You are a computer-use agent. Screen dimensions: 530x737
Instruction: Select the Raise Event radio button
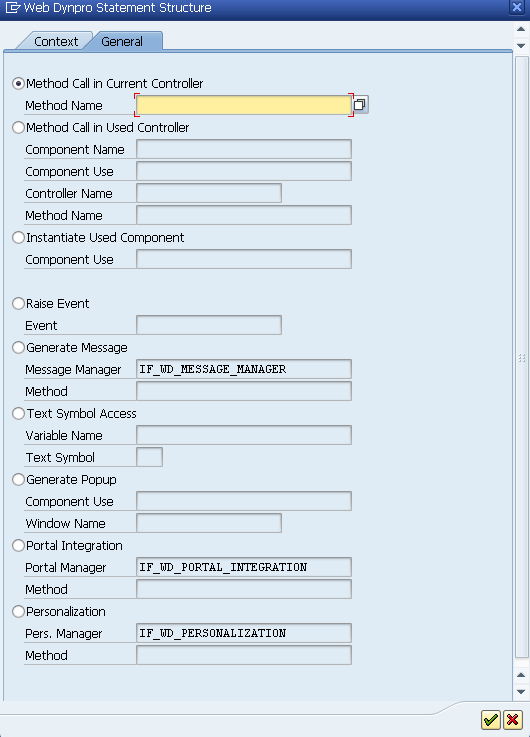pyautogui.click(x=18, y=304)
